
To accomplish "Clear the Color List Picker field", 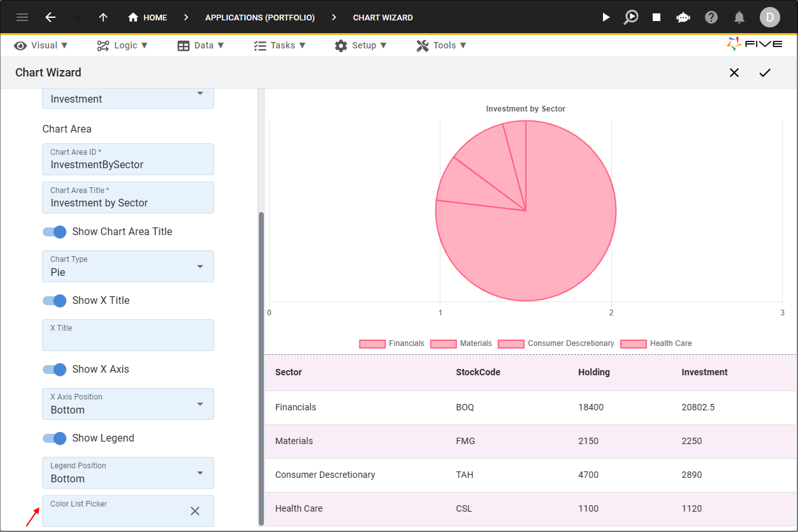I will 195,511.
